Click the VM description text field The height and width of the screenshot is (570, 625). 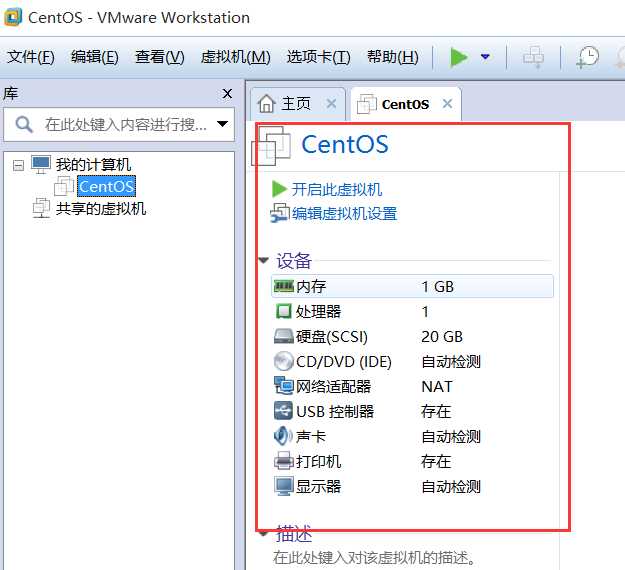pyautogui.click(x=374, y=558)
